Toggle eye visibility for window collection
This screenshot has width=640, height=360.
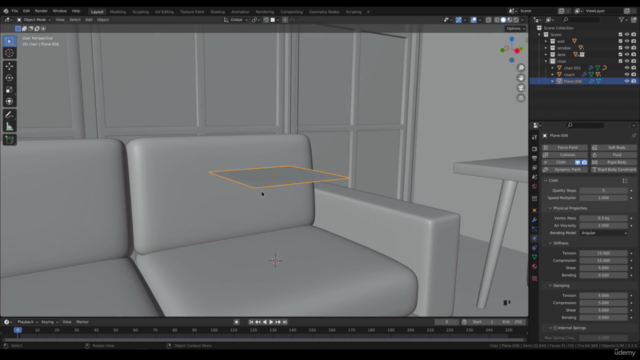pyautogui.click(x=627, y=48)
